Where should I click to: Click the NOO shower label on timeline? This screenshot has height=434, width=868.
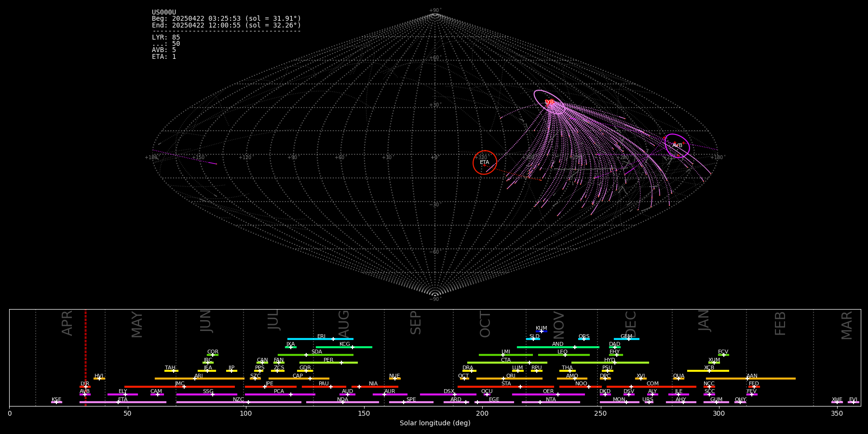pyautogui.click(x=581, y=384)
